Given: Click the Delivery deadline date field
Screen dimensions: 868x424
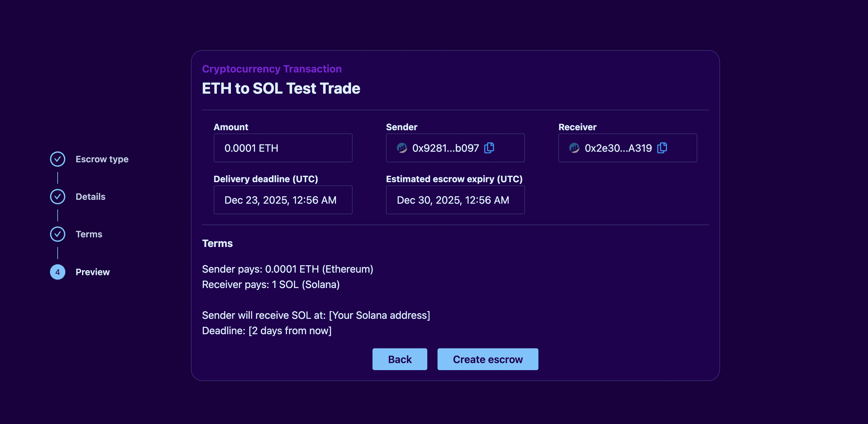Looking at the screenshot, I should tap(283, 200).
